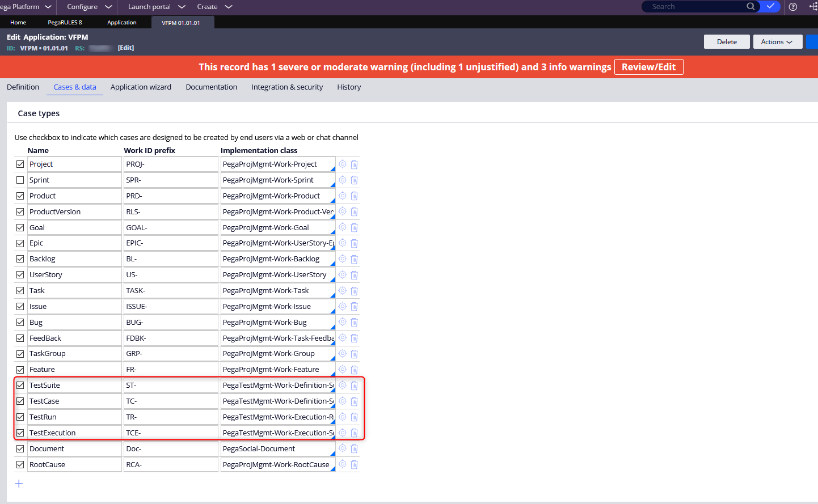
Task: Delete the Sprint case type row
Action: [354, 180]
